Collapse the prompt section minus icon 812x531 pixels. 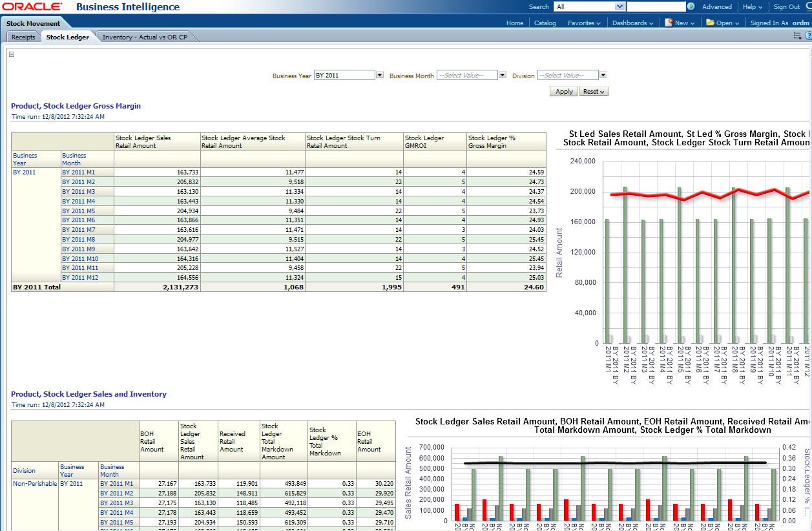point(12,54)
